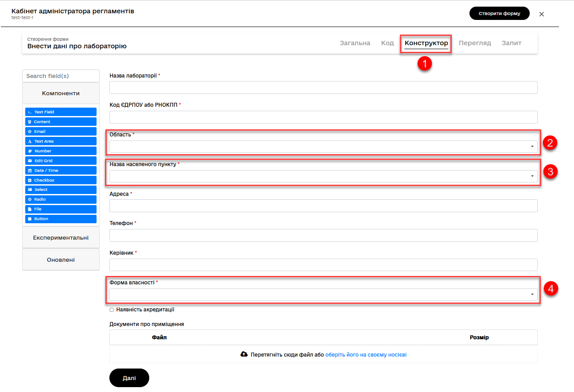Choose the Date / Time component
Image resolution: width=574 pixels, height=392 pixels.
coord(61,171)
